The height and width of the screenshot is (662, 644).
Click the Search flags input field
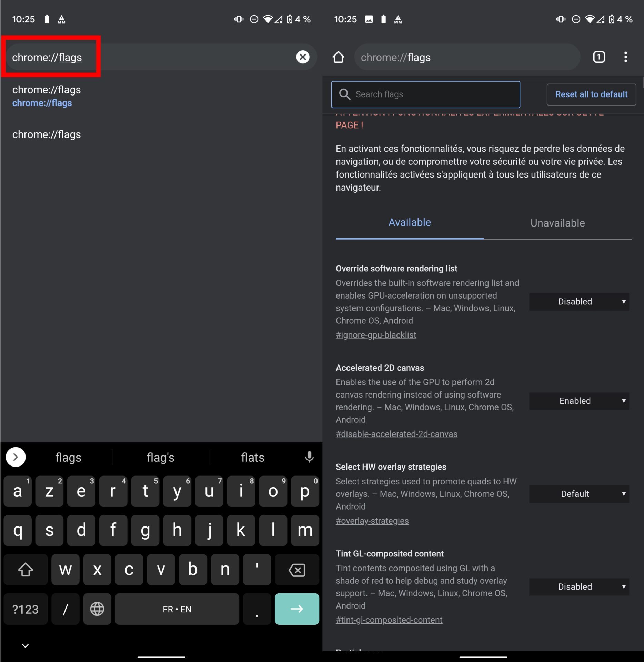click(x=425, y=94)
